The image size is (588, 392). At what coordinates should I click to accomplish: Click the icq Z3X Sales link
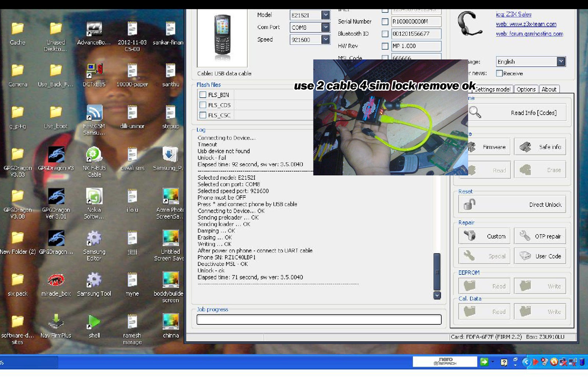click(514, 14)
